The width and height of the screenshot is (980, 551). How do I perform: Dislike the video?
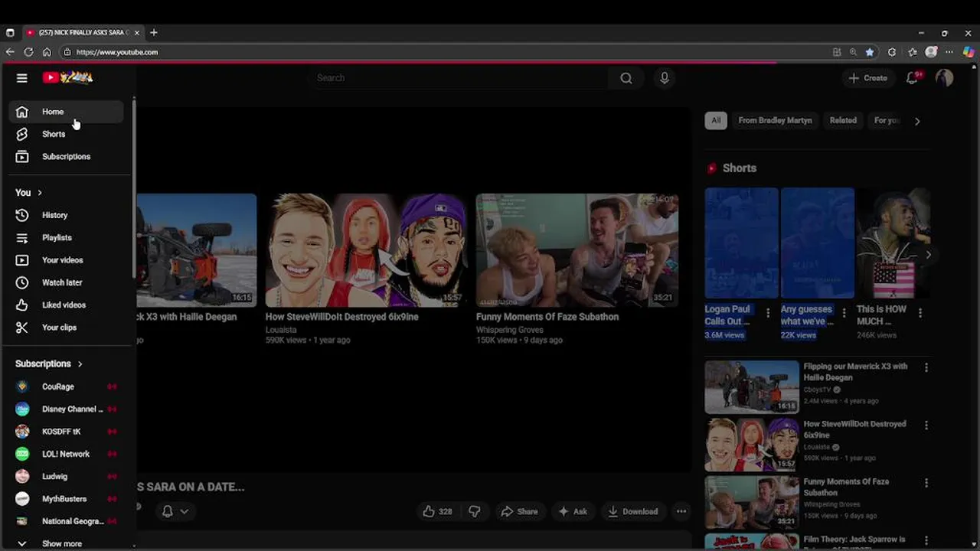475,511
